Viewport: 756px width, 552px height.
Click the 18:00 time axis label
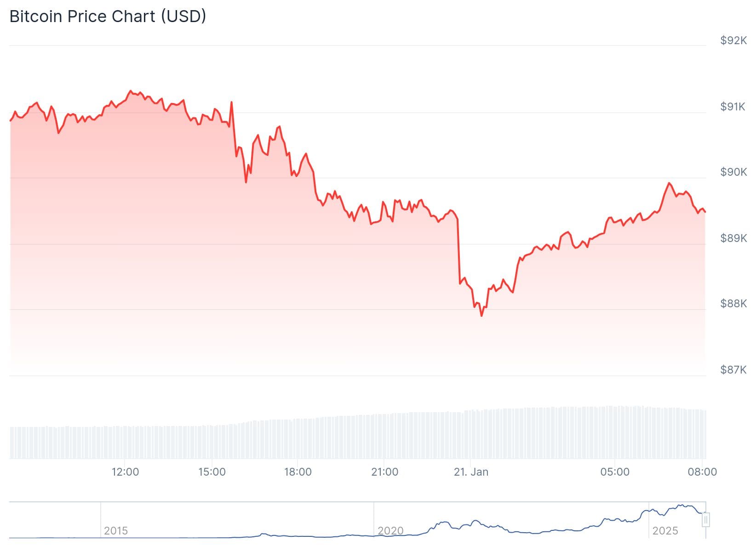(x=298, y=472)
